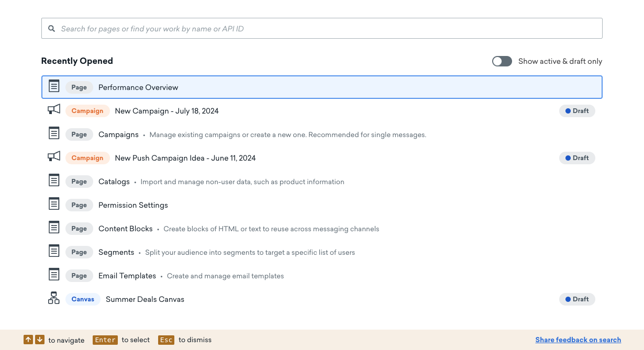The image size is (644, 350).
Task: Click megaphone icon for New Push Campaign Idea
Action: (54, 156)
